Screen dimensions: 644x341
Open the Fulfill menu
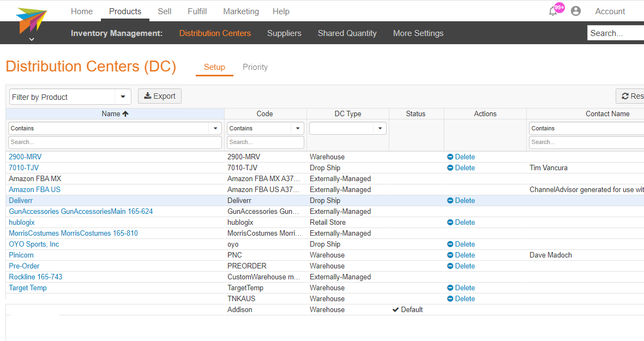(x=197, y=11)
